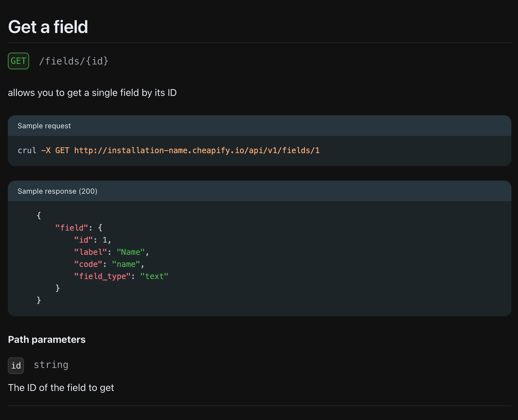The width and height of the screenshot is (518, 420).
Task: Click the id parameter badge
Action: (x=16, y=366)
